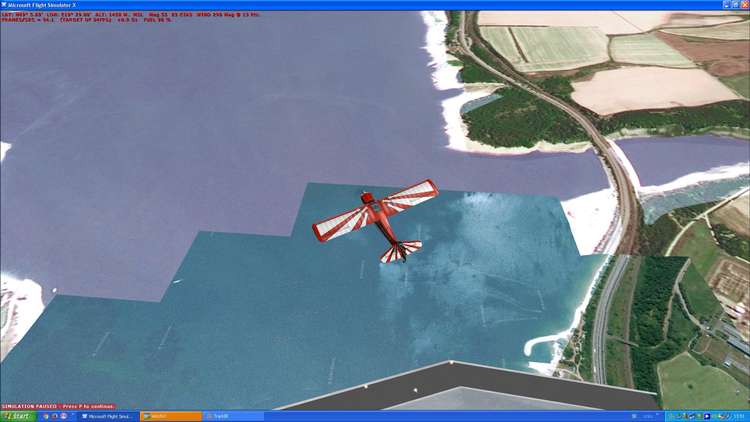Viewport: 750px width, 422px height.
Task: Close the Flight Simulator window
Action: click(x=745, y=5)
